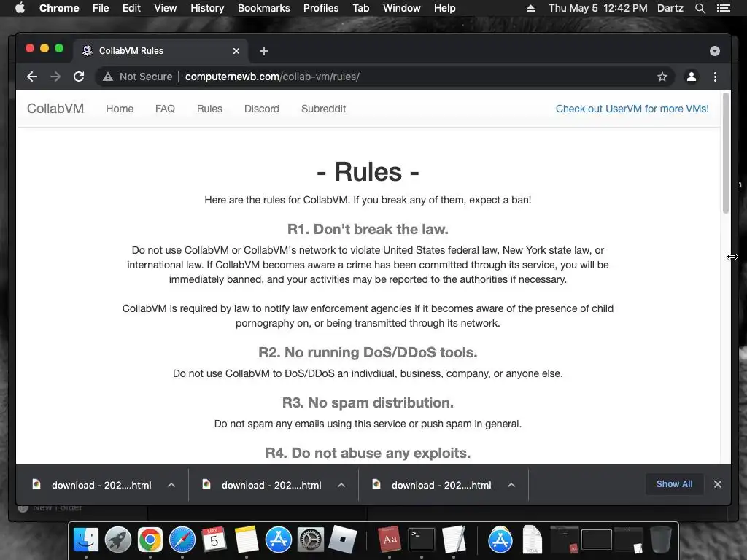Expand the second download item's chevron menu

point(341,485)
